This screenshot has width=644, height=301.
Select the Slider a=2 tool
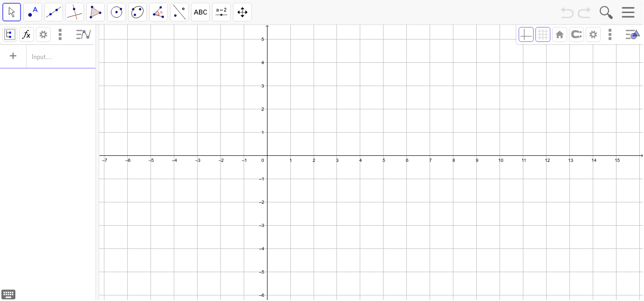[x=221, y=12]
